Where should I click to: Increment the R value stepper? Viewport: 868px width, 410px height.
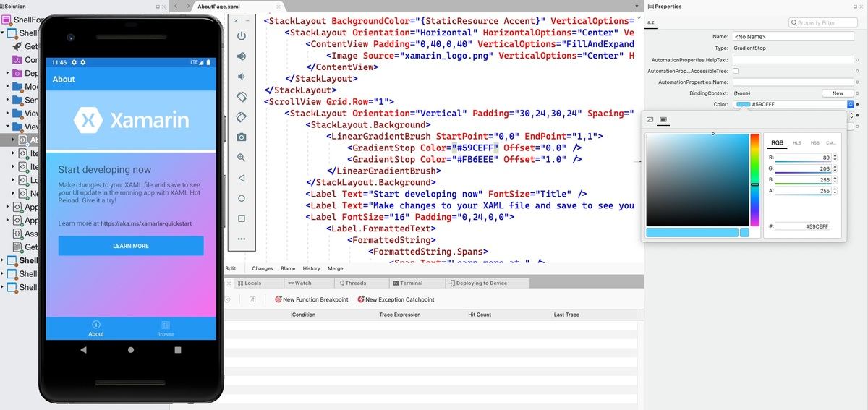[835, 155]
